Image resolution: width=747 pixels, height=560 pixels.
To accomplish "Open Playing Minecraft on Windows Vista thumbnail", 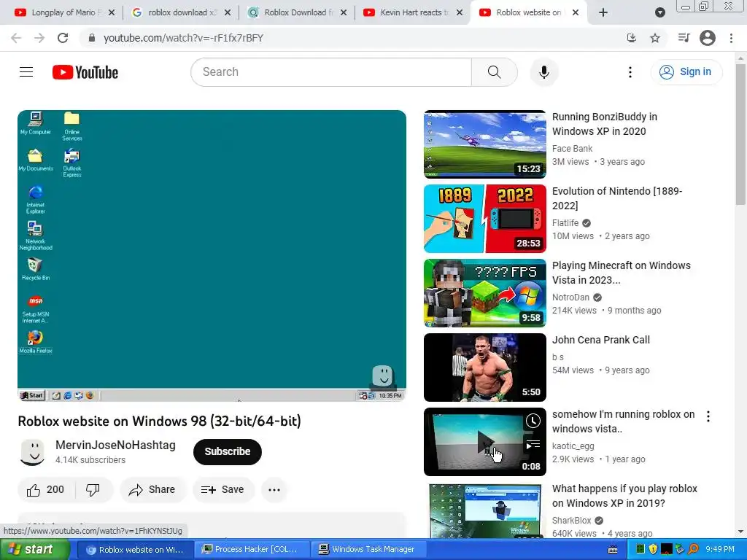I will coord(485,293).
